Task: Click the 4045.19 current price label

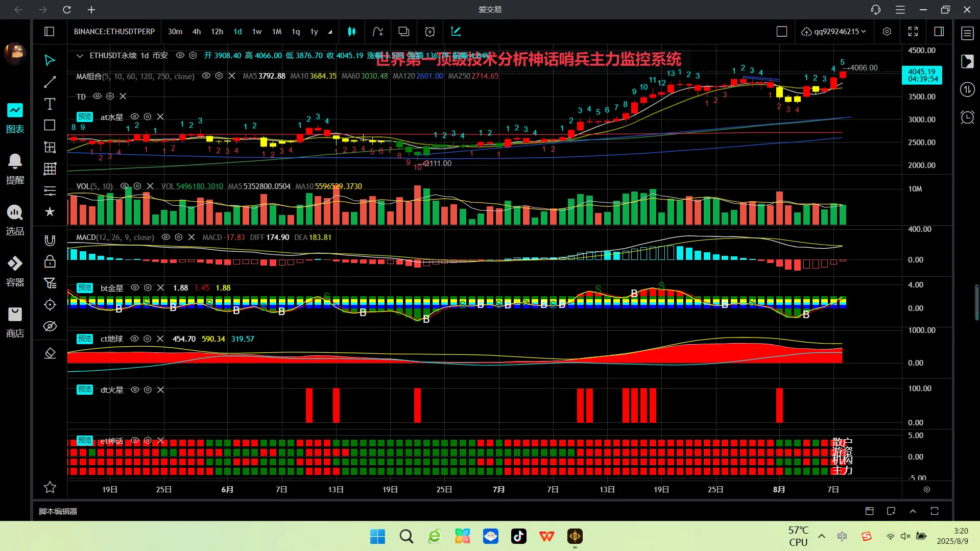Action: point(922,75)
